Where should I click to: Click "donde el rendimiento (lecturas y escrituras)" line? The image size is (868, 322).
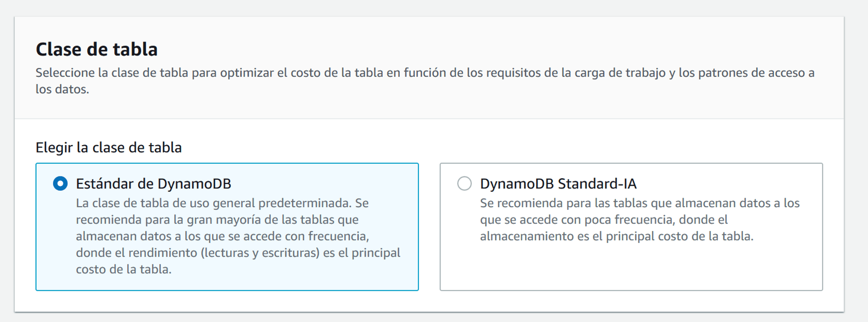238,253
